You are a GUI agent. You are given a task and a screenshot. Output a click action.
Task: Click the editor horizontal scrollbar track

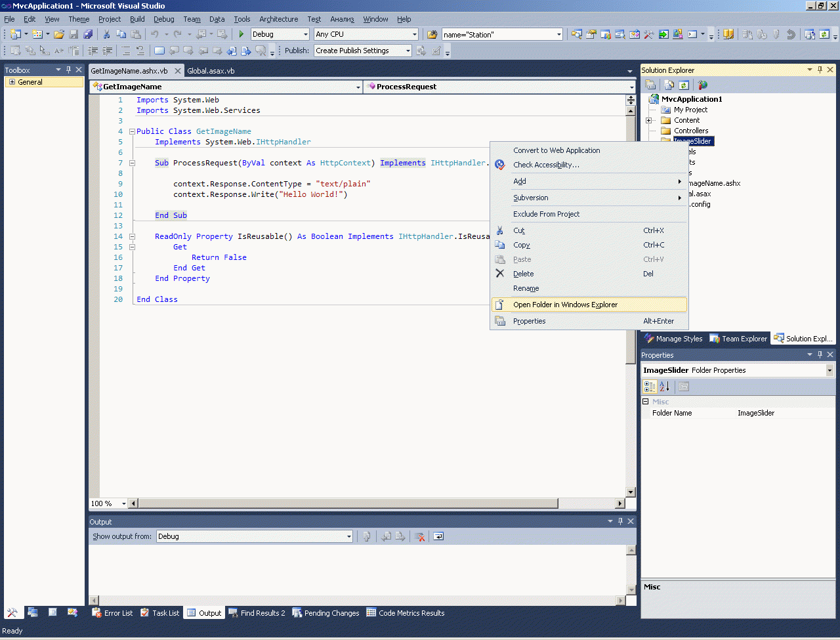(x=586, y=503)
